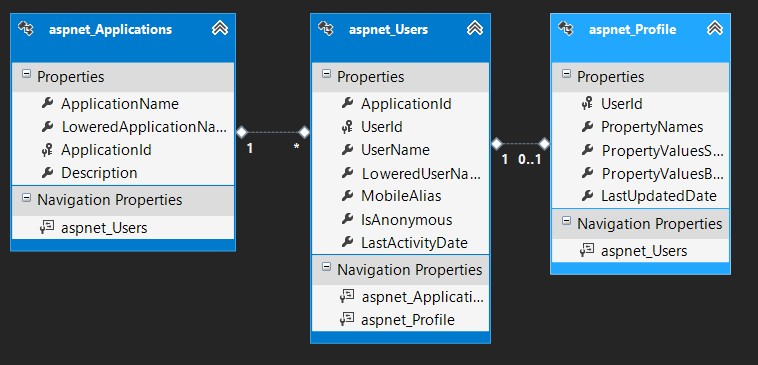This screenshot has height=365, width=758.
Task: Click the aspnet_Users entity header icon
Action: click(325, 29)
